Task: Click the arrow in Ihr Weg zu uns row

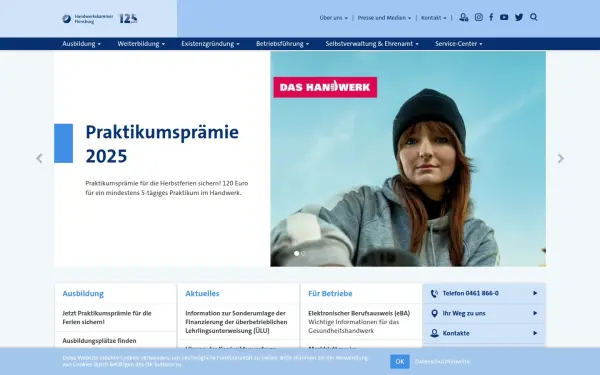Action: 535,313
